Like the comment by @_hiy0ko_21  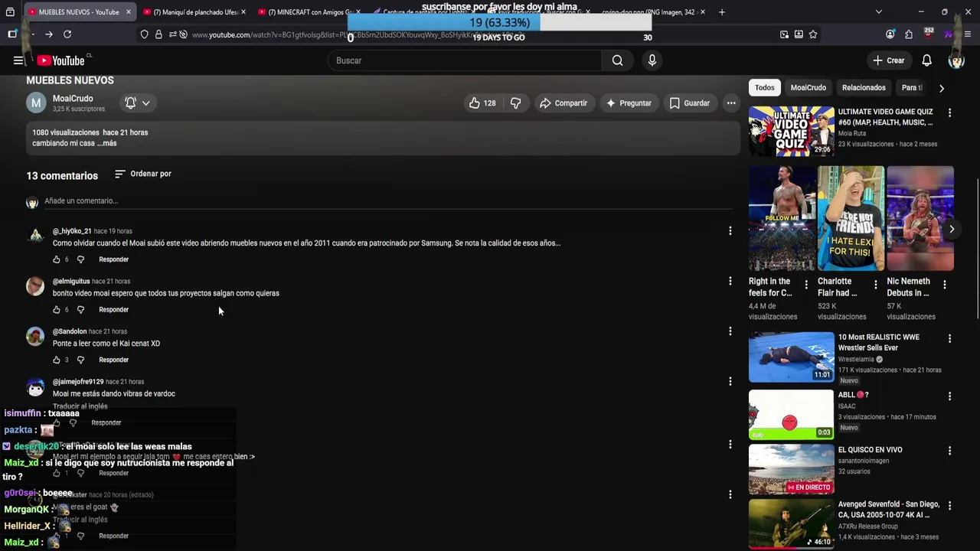pyautogui.click(x=57, y=259)
